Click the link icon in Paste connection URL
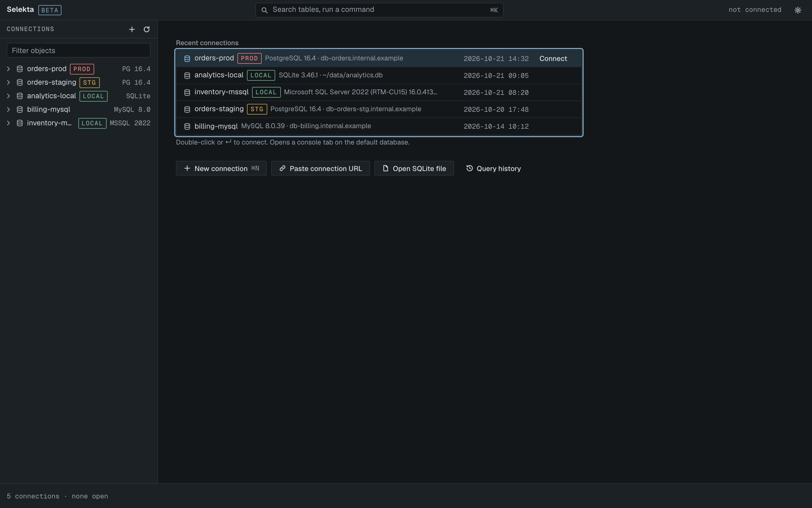 coord(283,168)
